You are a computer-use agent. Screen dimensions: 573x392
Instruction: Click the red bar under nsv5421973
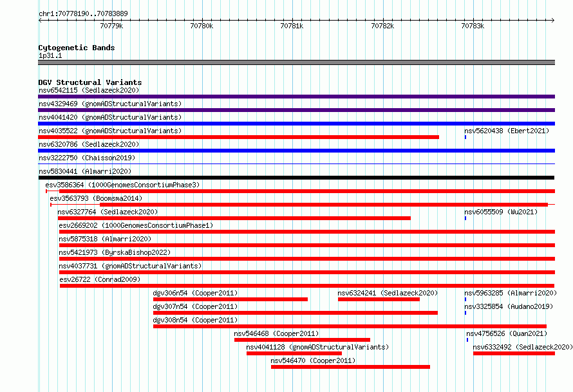click(307, 259)
